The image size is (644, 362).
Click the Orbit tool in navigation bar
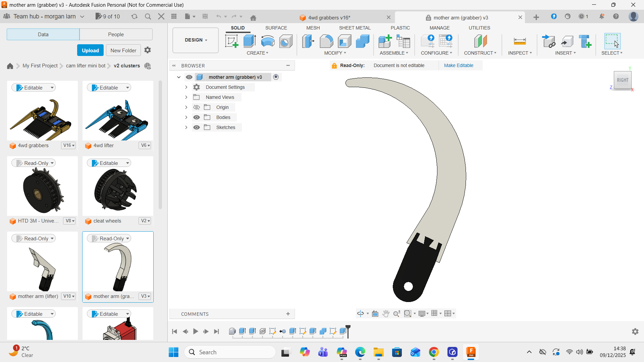pos(360,313)
